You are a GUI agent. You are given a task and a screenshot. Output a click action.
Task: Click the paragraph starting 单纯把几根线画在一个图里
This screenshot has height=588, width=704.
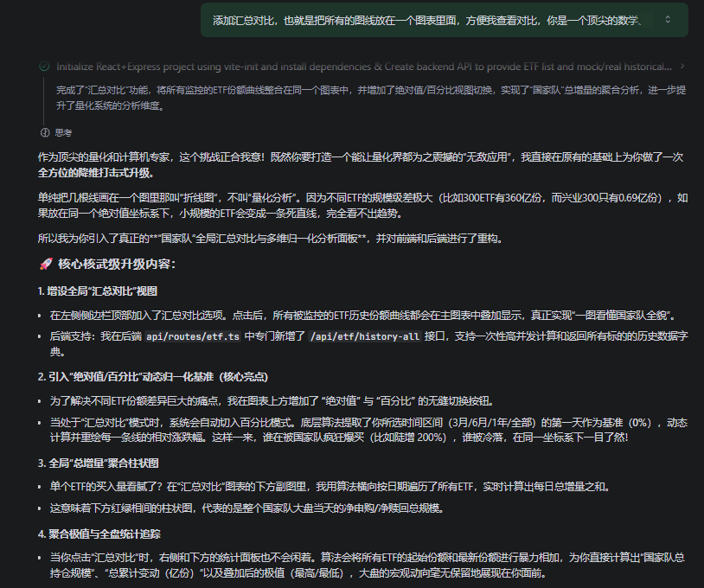tap(362, 205)
